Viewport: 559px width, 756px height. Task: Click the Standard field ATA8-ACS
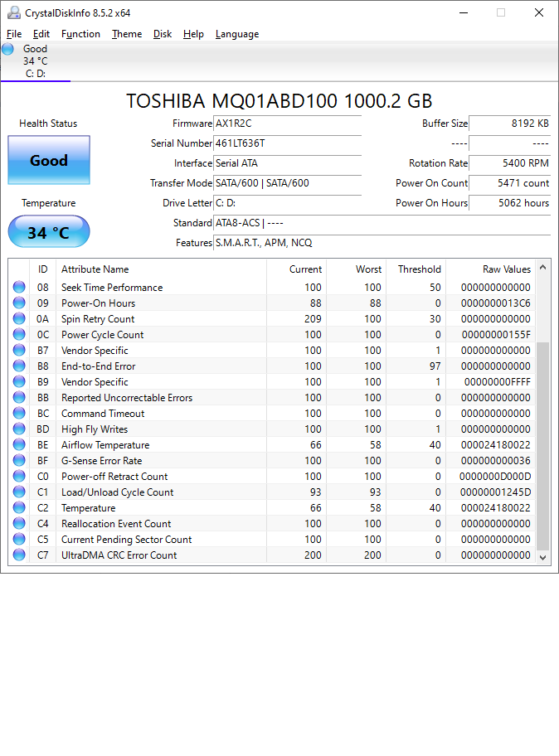coord(382,223)
